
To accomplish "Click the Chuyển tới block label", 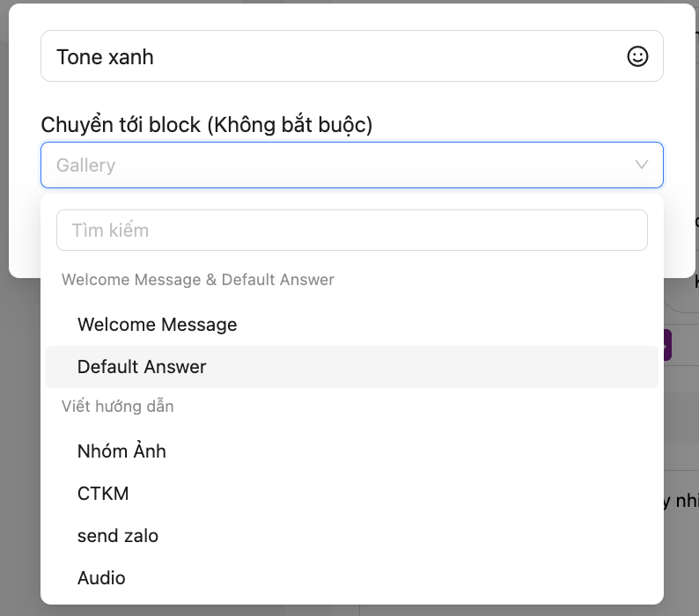I will click(x=207, y=126).
